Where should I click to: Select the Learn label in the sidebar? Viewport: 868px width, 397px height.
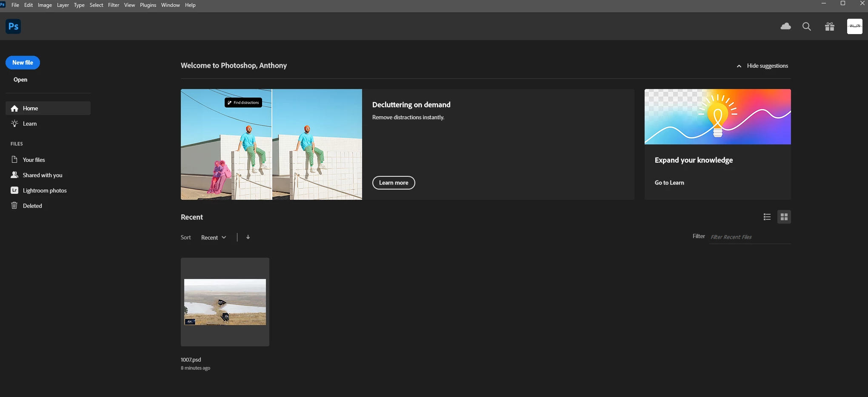(30, 124)
